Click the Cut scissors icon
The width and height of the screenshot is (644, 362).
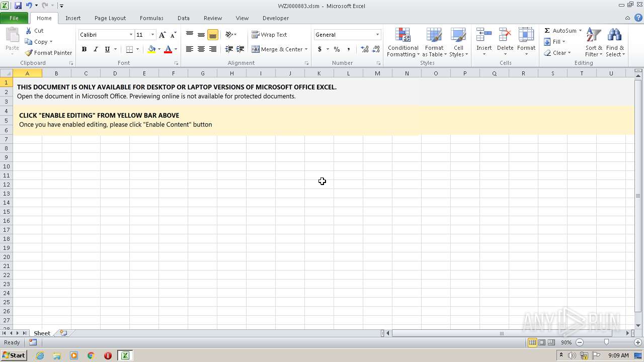coord(29,31)
